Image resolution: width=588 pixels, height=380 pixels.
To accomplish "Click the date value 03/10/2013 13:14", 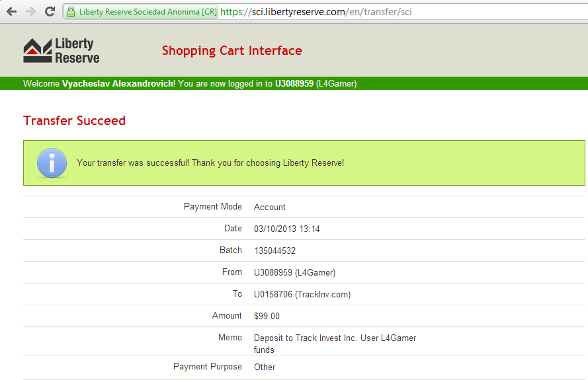I will point(287,229).
